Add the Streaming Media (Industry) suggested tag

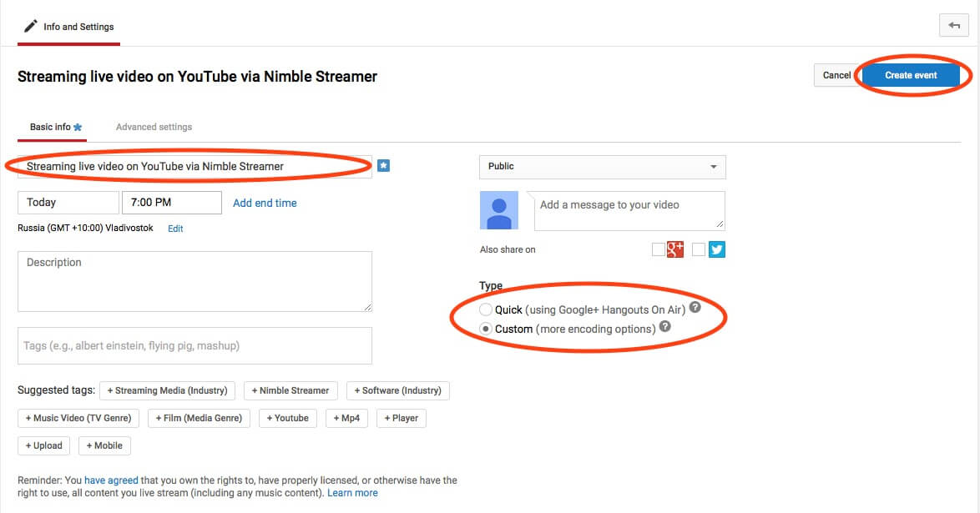pyautogui.click(x=168, y=390)
